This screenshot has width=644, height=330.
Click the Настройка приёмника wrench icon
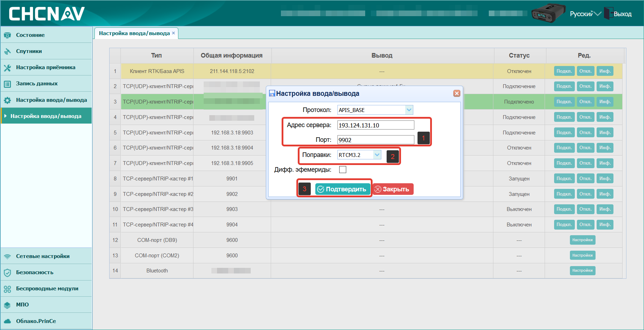[x=7, y=67]
